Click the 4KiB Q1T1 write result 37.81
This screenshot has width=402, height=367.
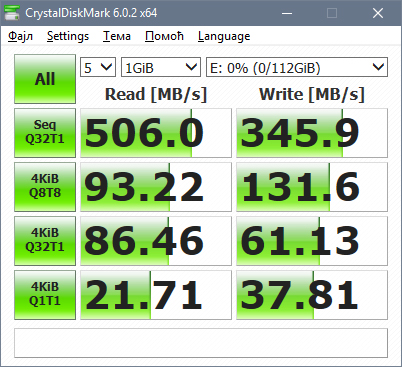tap(312, 295)
